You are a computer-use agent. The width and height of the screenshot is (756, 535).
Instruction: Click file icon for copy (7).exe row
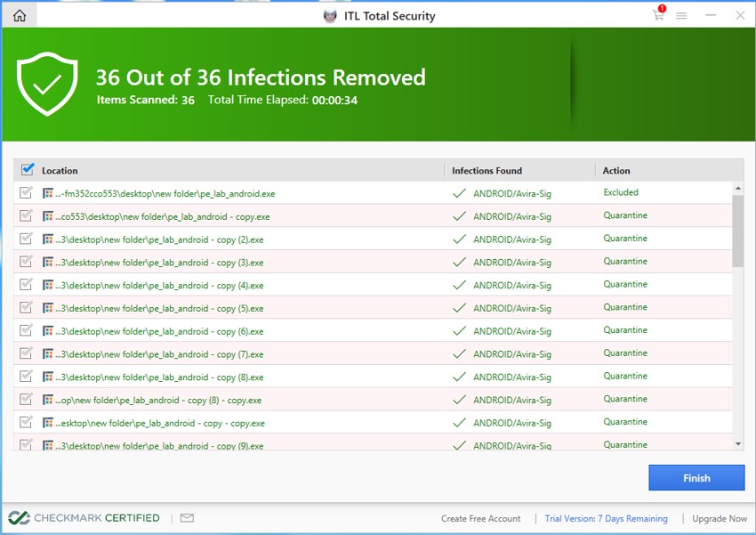(x=48, y=353)
